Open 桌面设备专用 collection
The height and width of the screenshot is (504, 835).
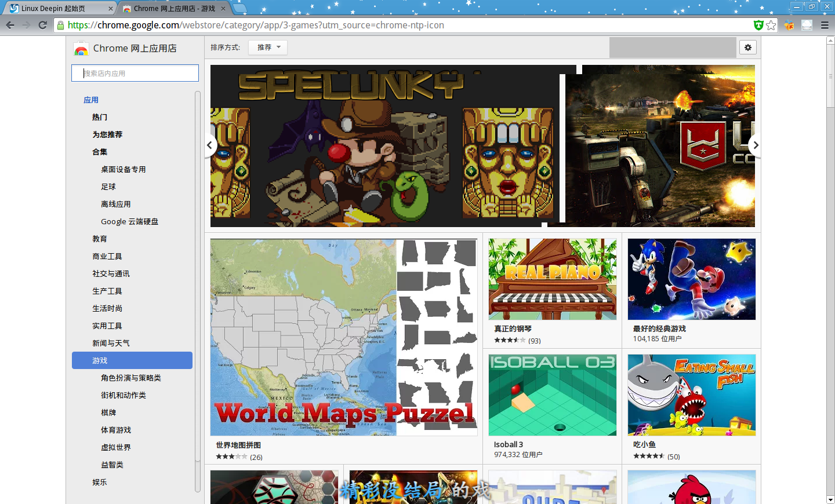pyautogui.click(x=124, y=169)
